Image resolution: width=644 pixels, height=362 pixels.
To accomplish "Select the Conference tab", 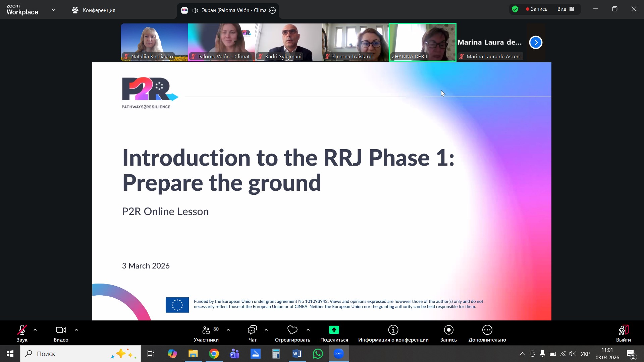I will tap(94, 10).
